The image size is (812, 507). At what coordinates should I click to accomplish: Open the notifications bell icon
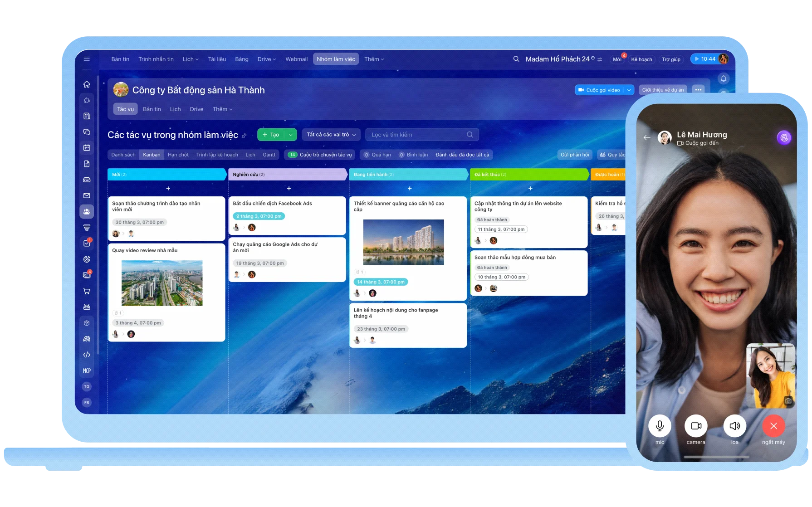(724, 79)
